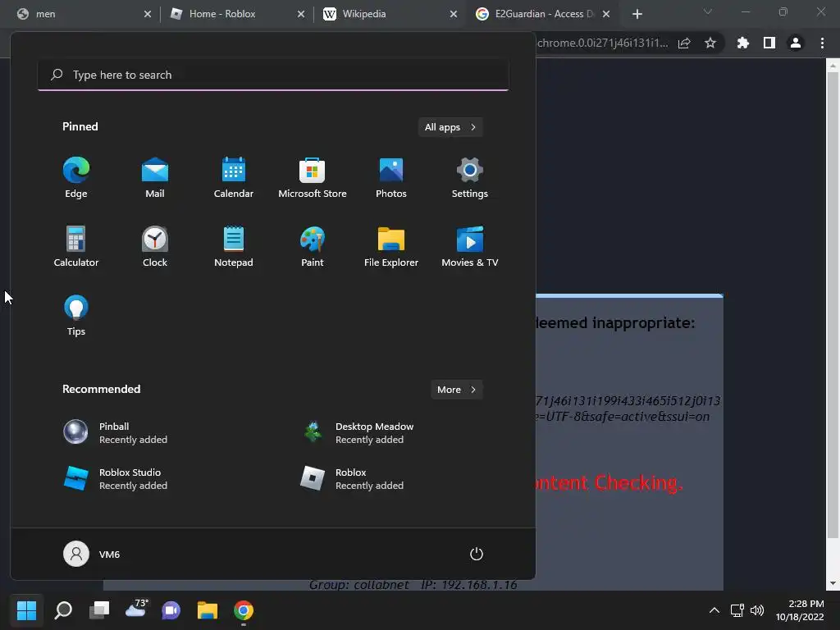Open Chrome tab search dropdown
The height and width of the screenshot is (630, 840).
pos(708,11)
